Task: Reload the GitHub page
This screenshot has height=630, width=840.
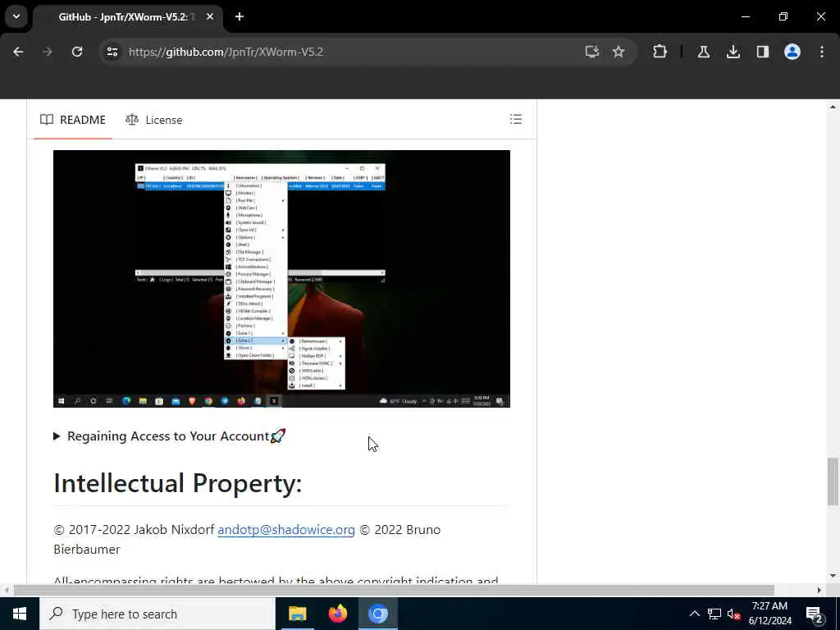Action: [x=77, y=52]
